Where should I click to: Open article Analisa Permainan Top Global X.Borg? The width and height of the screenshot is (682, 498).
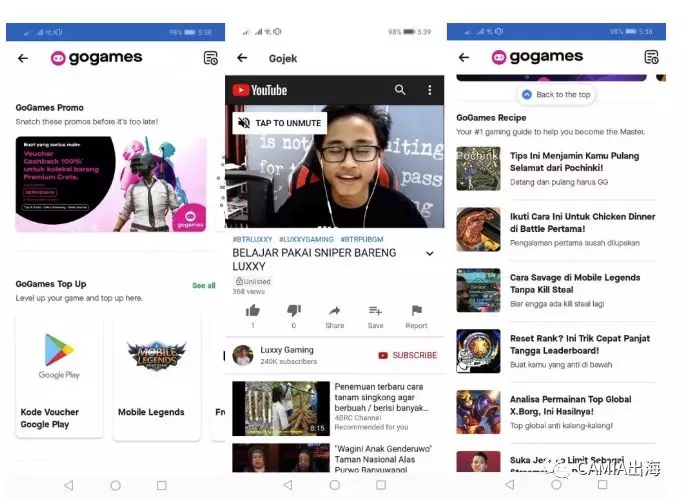[571, 405]
